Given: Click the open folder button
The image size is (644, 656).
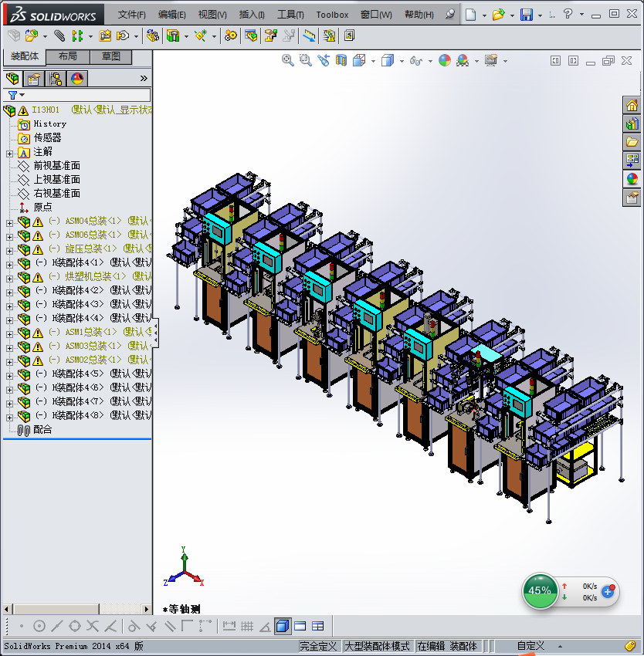Looking at the screenshot, I should pyautogui.click(x=498, y=15).
